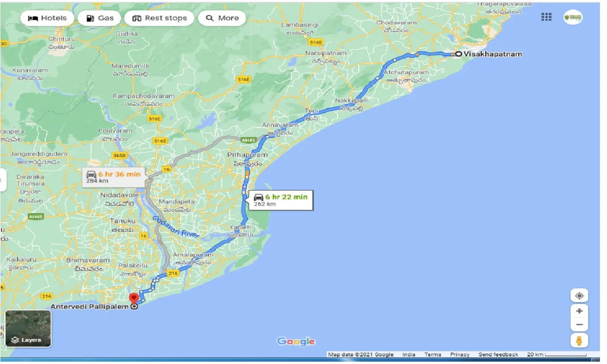Zoom in with the plus icon
607x364 pixels.
pos(579,312)
